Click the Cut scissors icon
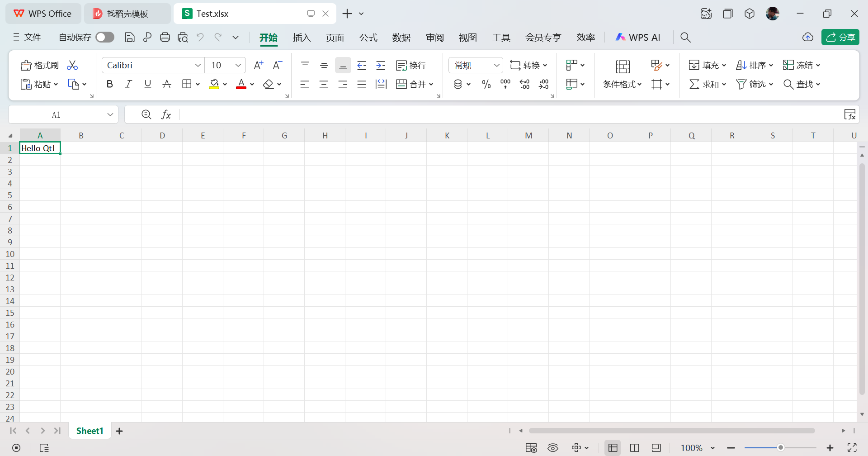The image size is (868, 456). pyautogui.click(x=72, y=65)
